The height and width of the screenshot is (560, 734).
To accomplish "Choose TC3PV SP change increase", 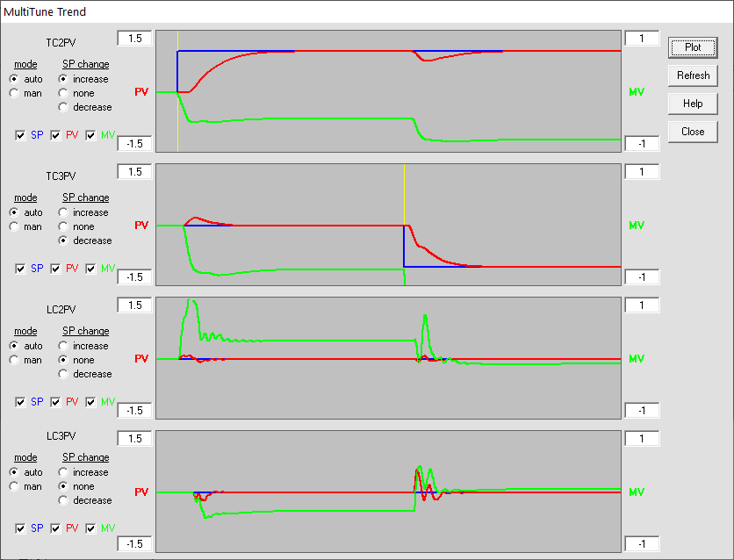I will [64, 212].
